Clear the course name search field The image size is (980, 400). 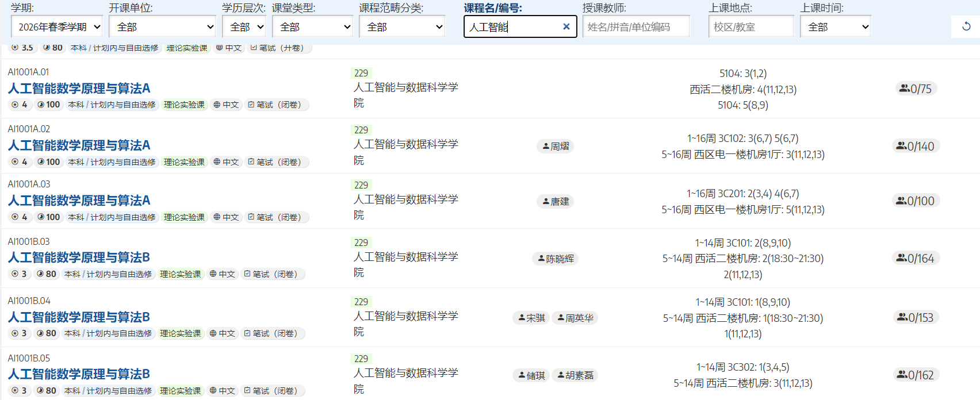coord(566,26)
